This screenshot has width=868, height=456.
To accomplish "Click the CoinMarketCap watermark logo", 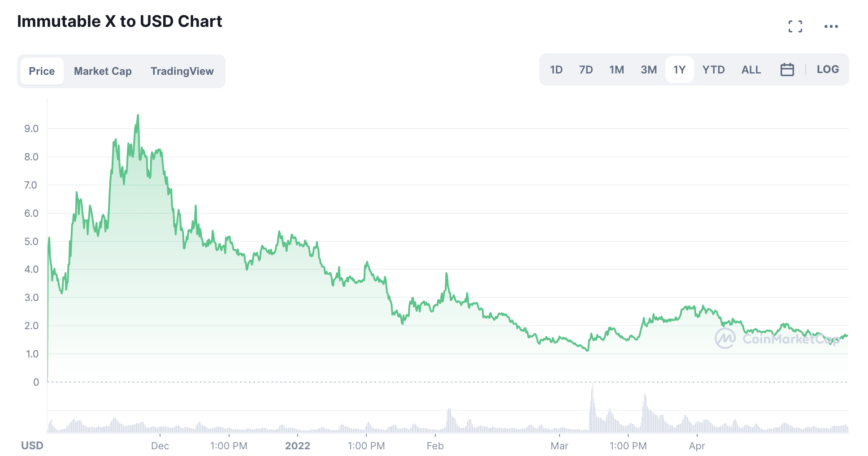I will pyautogui.click(x=777, y=338).
